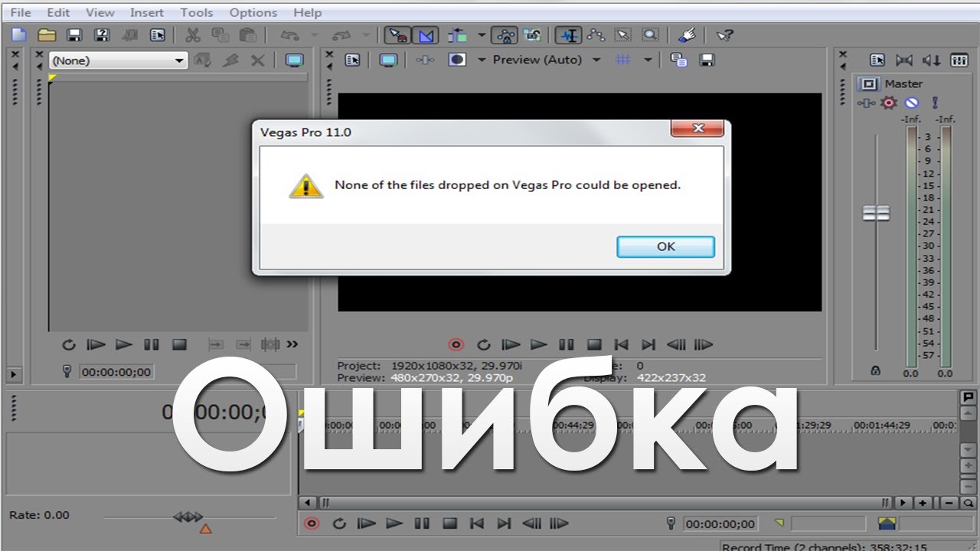
Task: Expand trimmer transport overflow chevrons
Action: [x=292, y=344]
